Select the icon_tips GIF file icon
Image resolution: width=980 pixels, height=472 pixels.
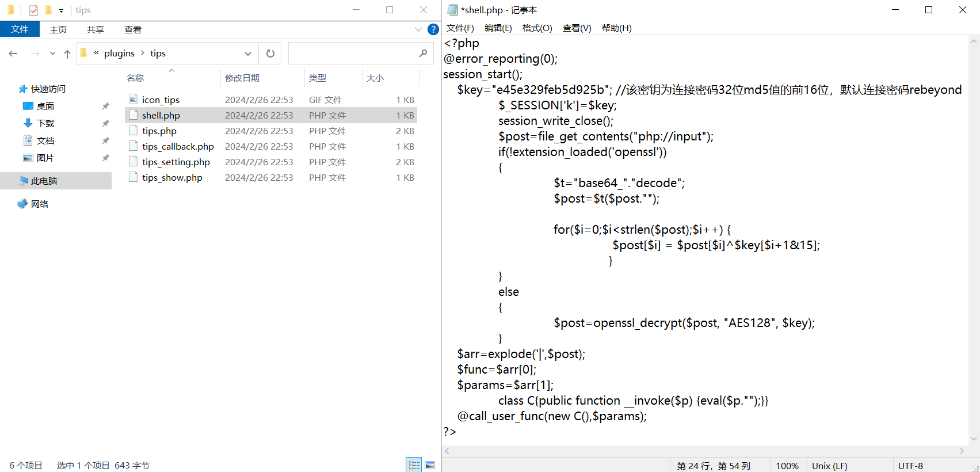pyautogui.click(x=133, y=100)
